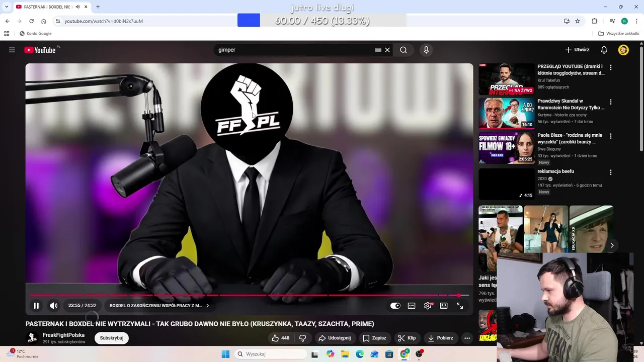The height and width of the screenshot is (362, 644).
Task: Open the YouTube account avatar menu
Action: point(623,50)
